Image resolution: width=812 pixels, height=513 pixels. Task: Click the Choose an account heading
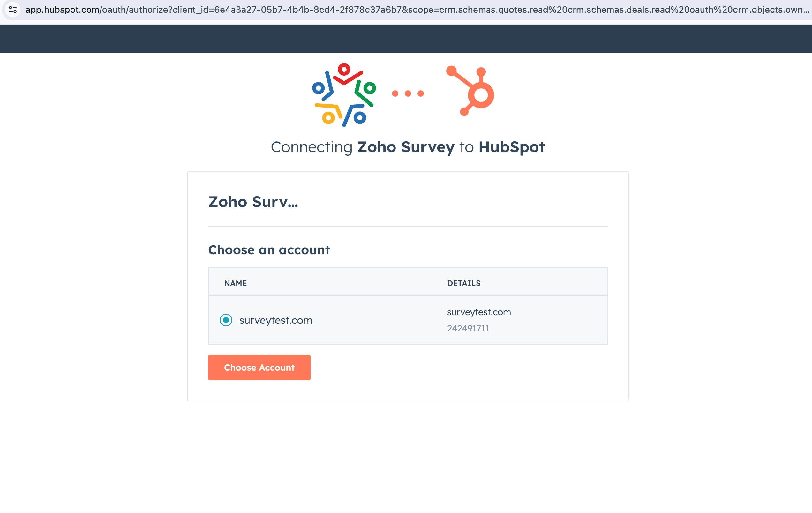coord(269,250)
